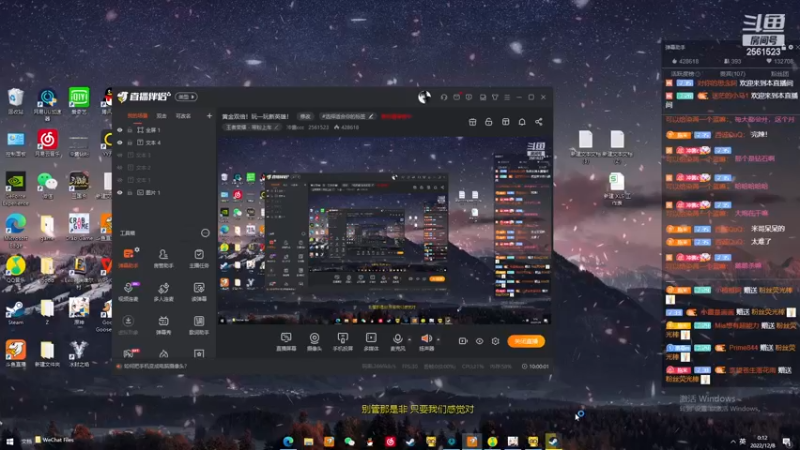
Task: Open Microsoft Edge in the taskbar
Action: tap(288, 441)
